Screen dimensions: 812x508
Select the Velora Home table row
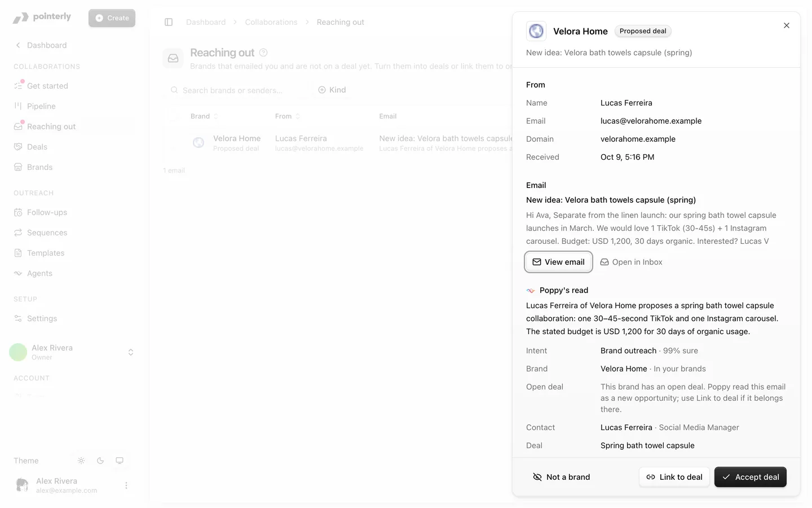tap(338, 143)
